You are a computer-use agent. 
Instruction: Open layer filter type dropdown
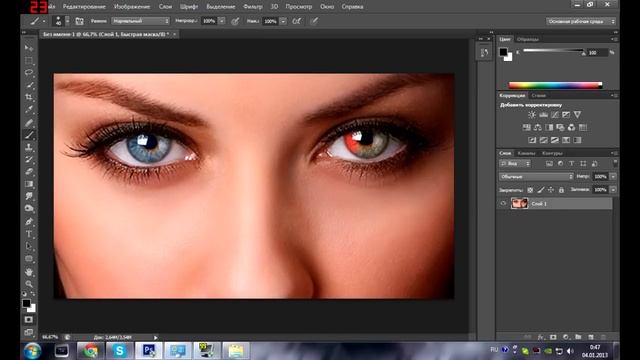[x=515, y=164]
